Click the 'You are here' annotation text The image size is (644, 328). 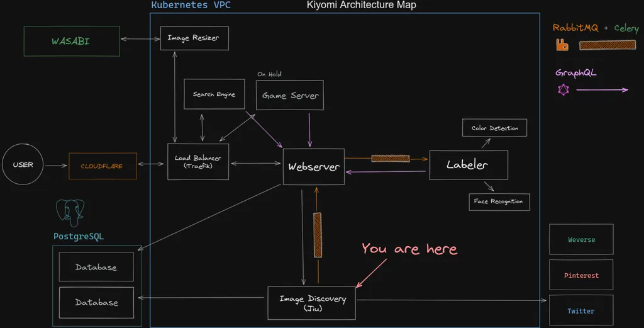point(409,249)
